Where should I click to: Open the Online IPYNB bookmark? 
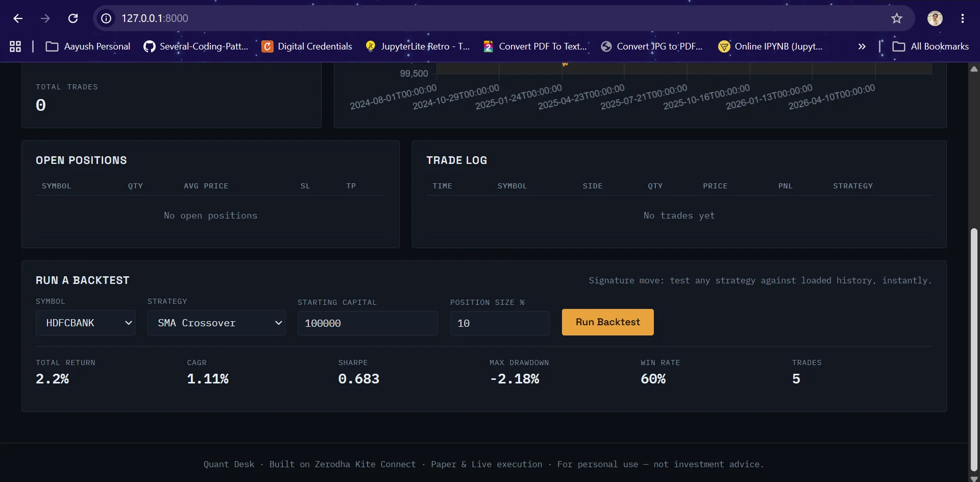(771, 46)
